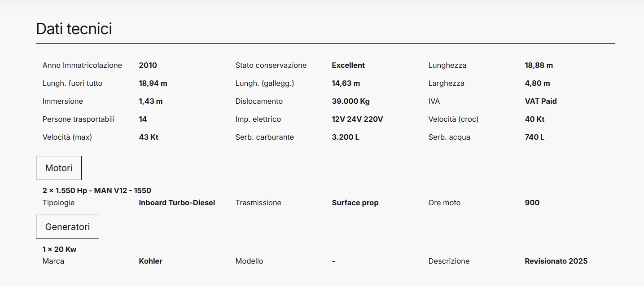Click the Persone trasportabili label
The width and height of the screenshot is (644, 287).
click(x=79, y=119)
